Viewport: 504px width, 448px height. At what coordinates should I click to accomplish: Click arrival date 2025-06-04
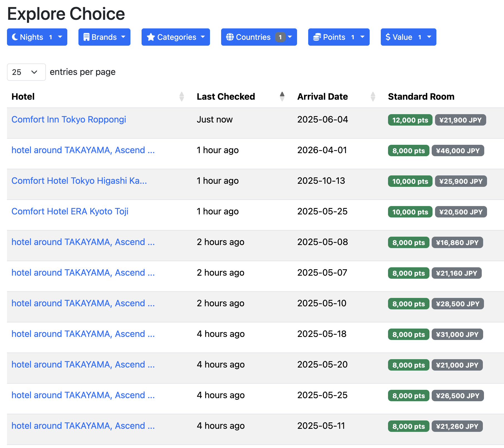point(323,119)
